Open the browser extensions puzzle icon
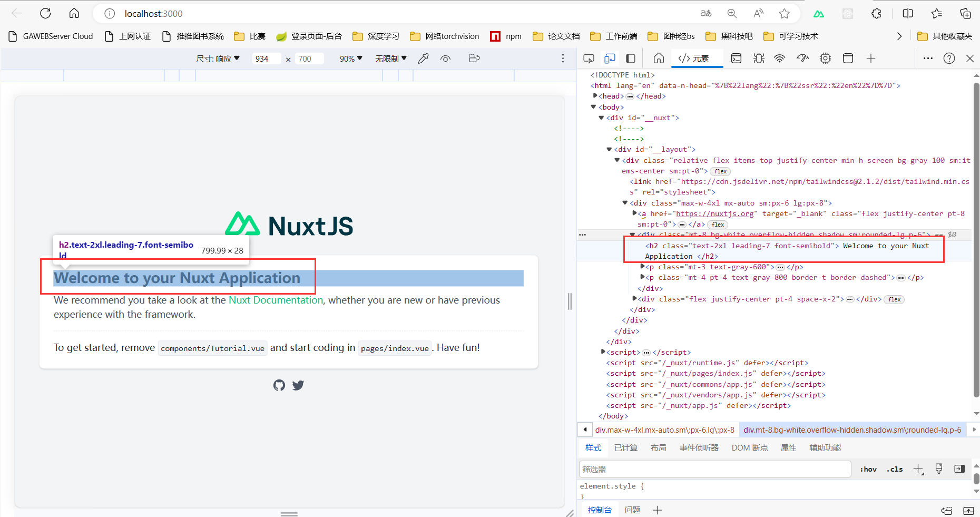This screenshot has height=517, width=980. (x=877, y=14)
